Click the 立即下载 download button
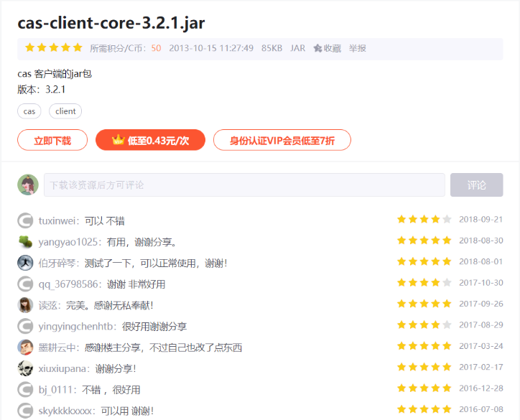The height and width of the screenshot is (420, 520). (x=52, y=140)
